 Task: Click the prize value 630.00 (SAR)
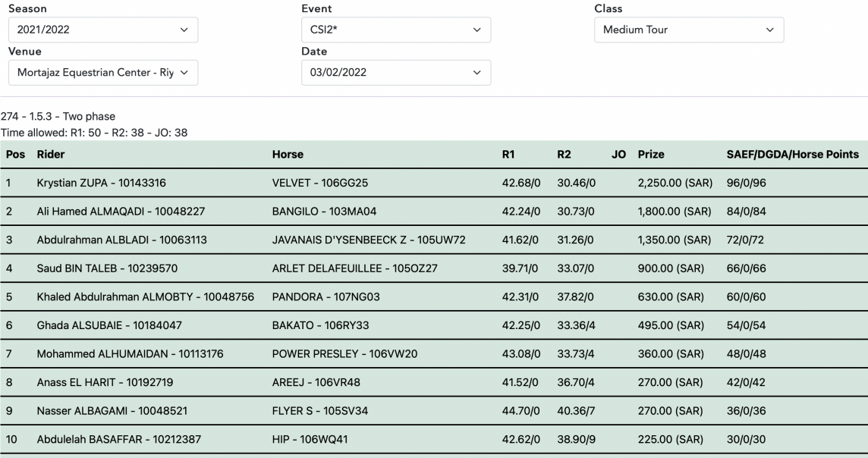671,297
